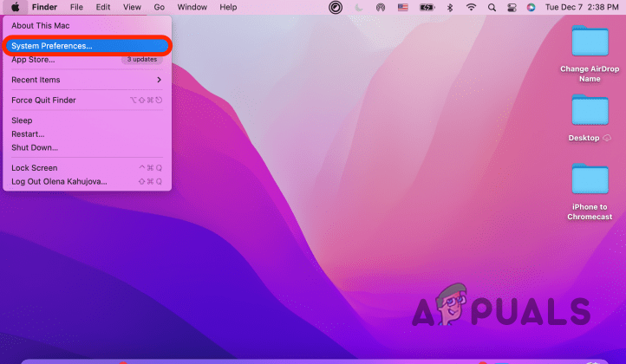
Task: Open the Finder menu
Action: 44,7
